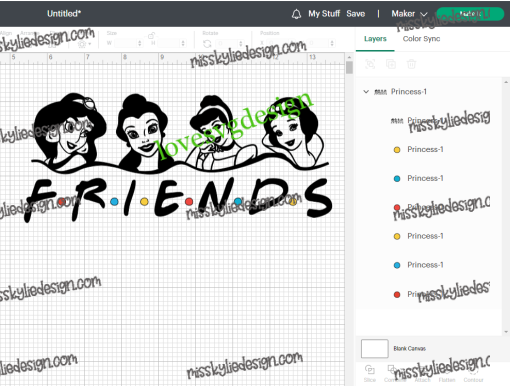Click the Blank Canvas color swatch
510x386 pixels.
coord(375,348)
